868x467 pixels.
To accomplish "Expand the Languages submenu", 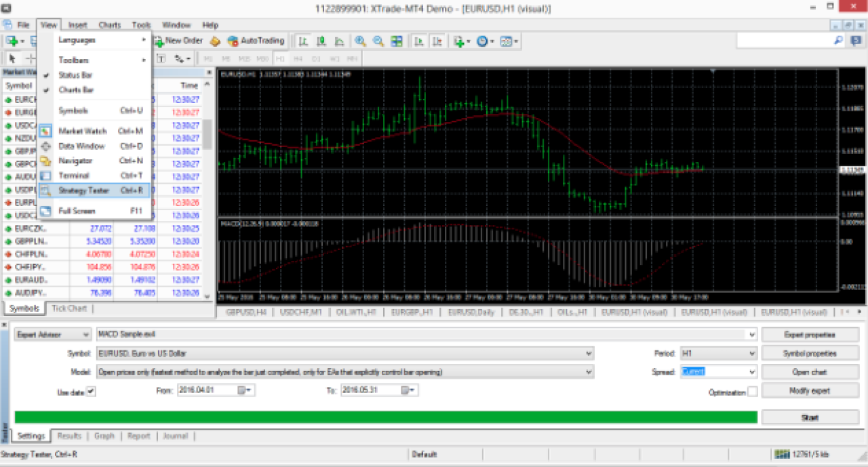I will click(x=95, y=40).
